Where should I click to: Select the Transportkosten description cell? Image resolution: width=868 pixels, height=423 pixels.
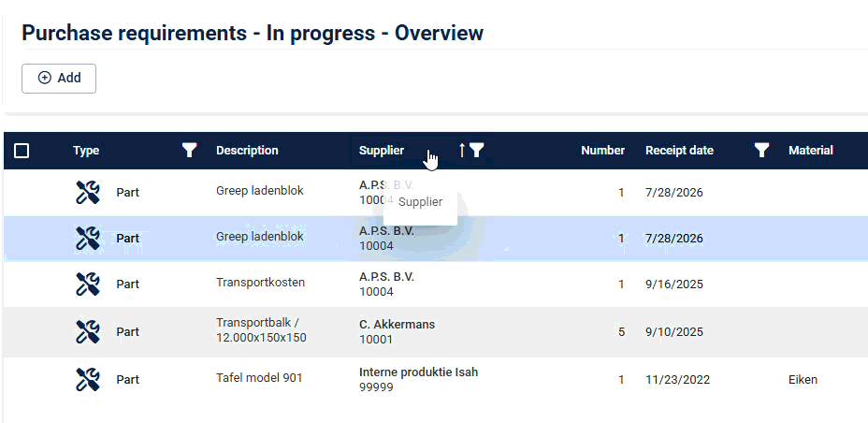click(260, 283)
